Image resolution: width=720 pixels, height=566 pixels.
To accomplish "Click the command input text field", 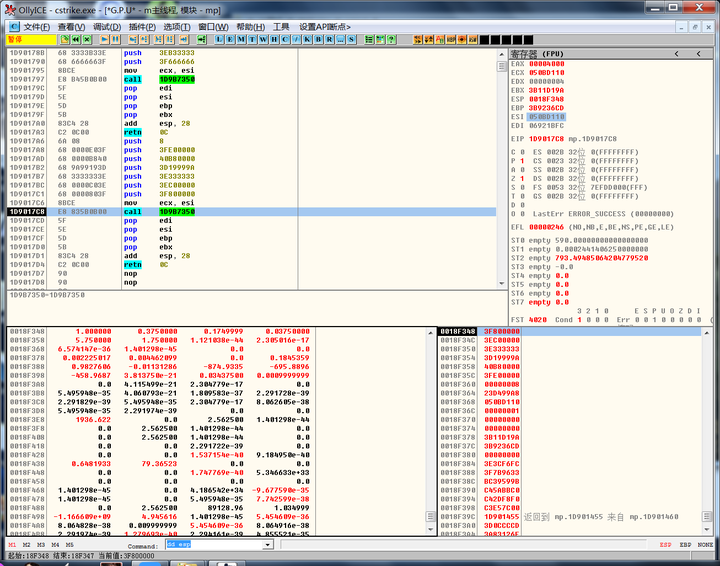I will coord(215,546).
